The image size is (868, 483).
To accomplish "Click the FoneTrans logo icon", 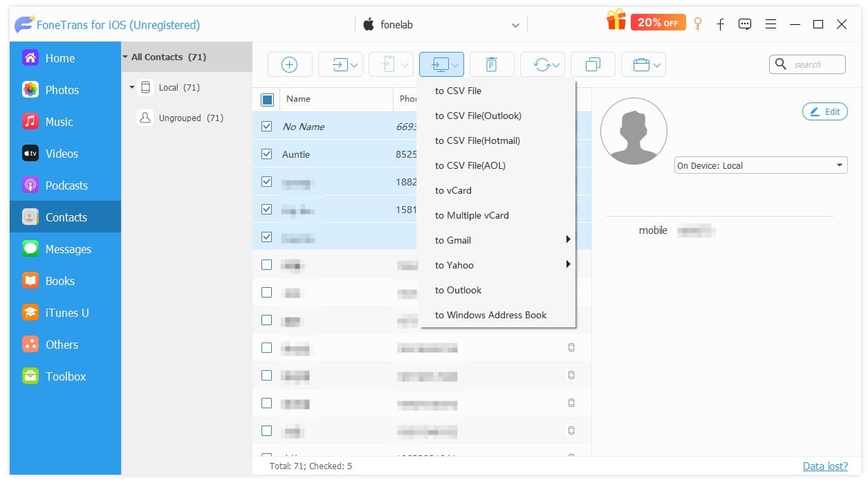I will pos(24,25).
